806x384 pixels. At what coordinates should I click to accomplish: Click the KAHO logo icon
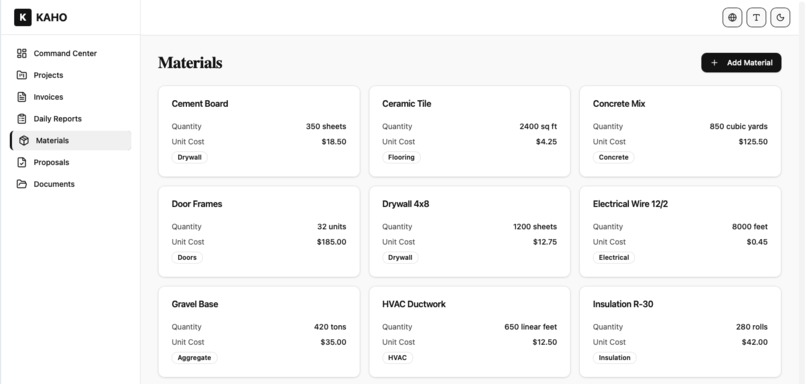(23, 17)
